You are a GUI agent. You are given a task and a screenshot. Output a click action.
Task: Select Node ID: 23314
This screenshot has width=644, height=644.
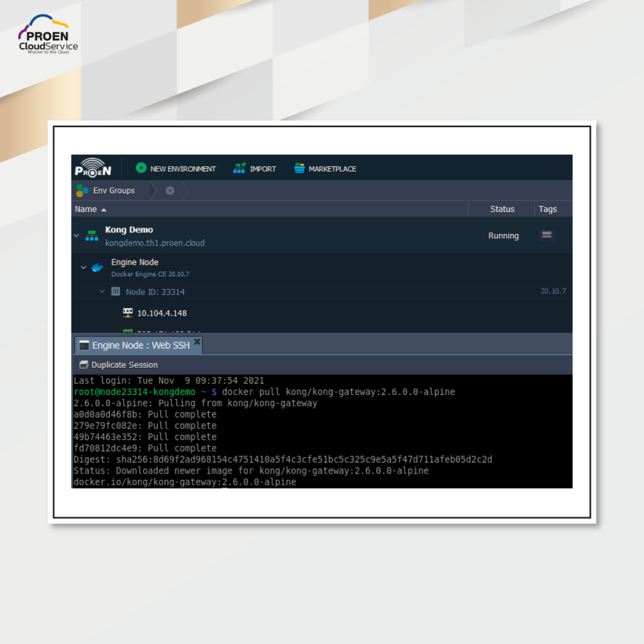click(x=155, y=292)
